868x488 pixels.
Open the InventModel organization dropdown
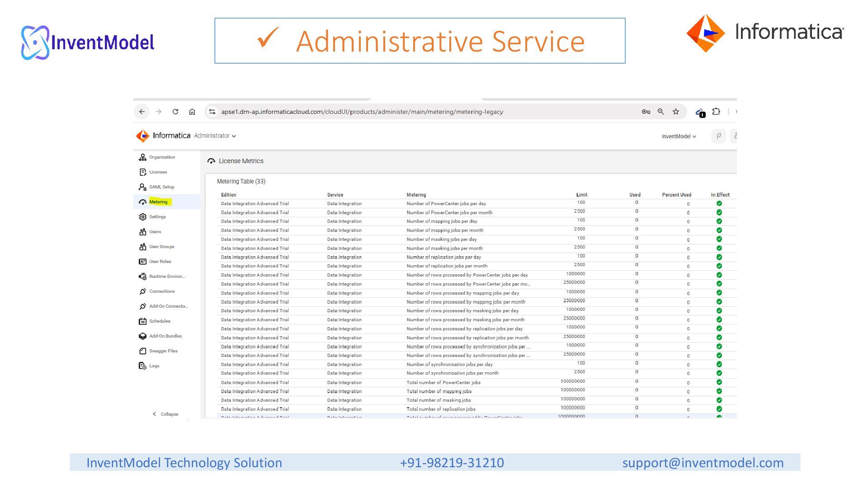point(679,136)
